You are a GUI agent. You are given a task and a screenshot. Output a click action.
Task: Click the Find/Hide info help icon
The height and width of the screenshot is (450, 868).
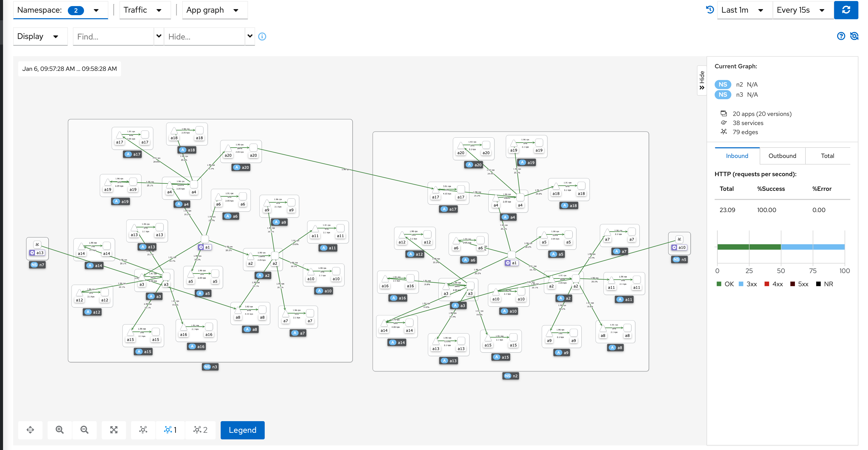point(262,36)
